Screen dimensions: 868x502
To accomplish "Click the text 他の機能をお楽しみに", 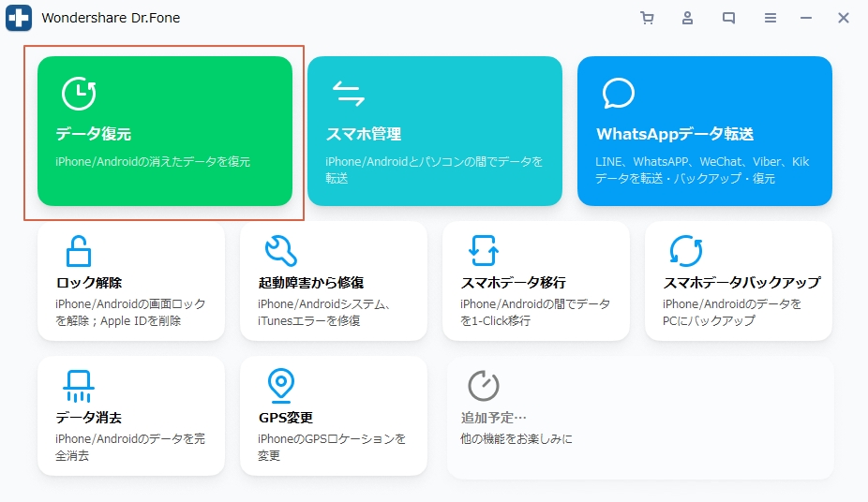I will [x=516, y=439].
